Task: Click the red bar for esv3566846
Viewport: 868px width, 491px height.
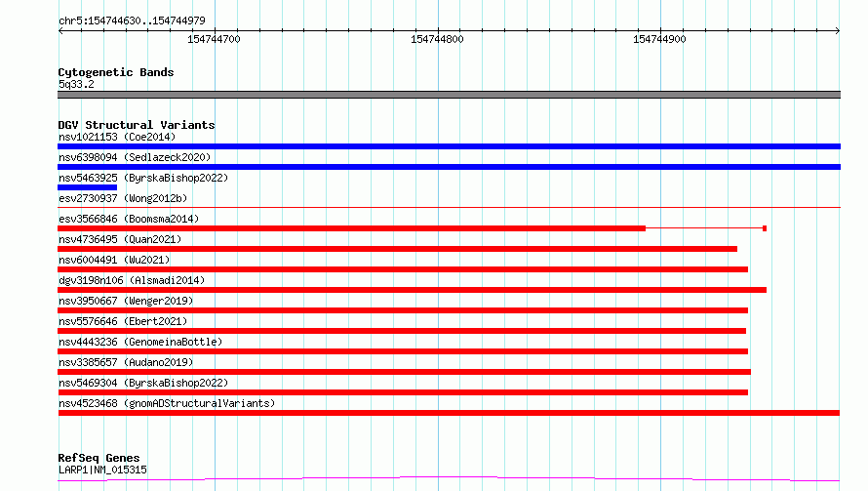Action: 351,228
